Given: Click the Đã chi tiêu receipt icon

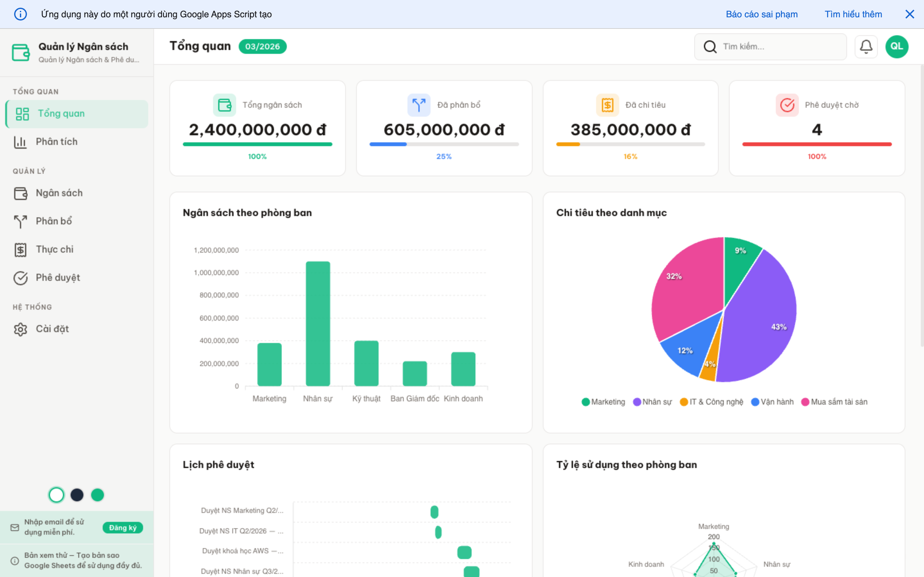Looking at the screenshot, I should (x=607, y=105).
